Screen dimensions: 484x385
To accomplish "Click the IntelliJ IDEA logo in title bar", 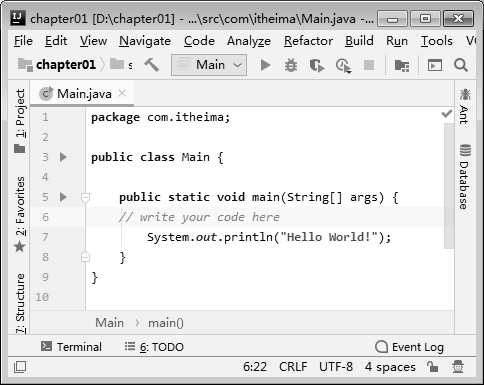I will point(17,18).
